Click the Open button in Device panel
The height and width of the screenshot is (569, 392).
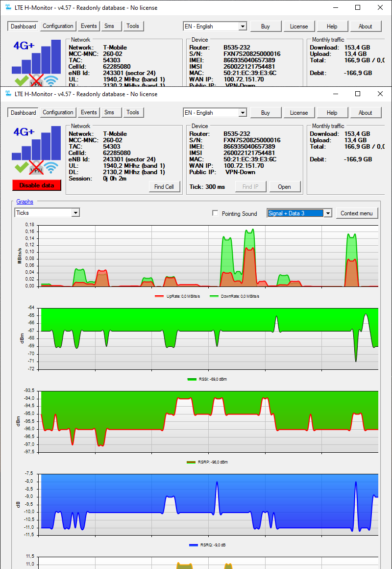click(x=284, y=187)
